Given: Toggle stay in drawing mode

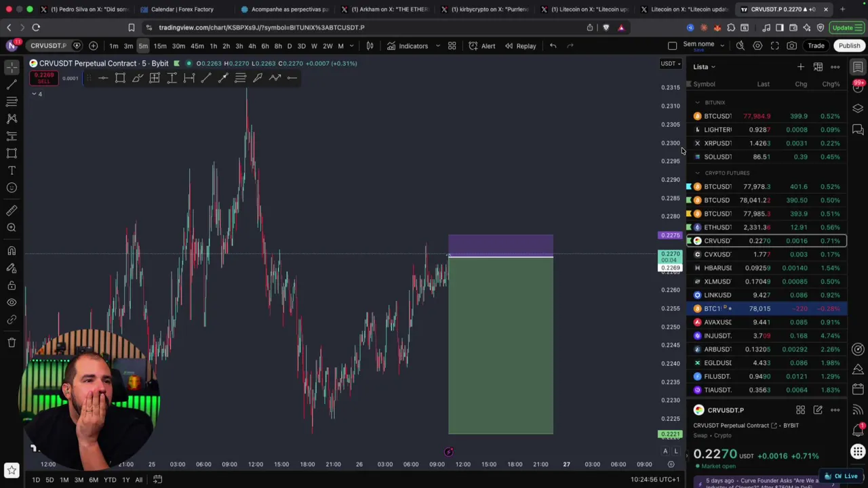Looking at the screenshot, I should click(12, 268).
